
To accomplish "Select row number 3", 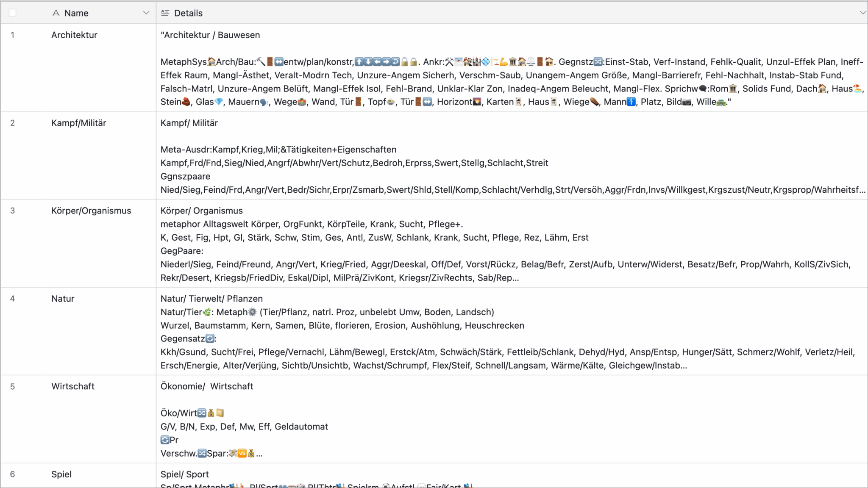I will pos(13,211).
